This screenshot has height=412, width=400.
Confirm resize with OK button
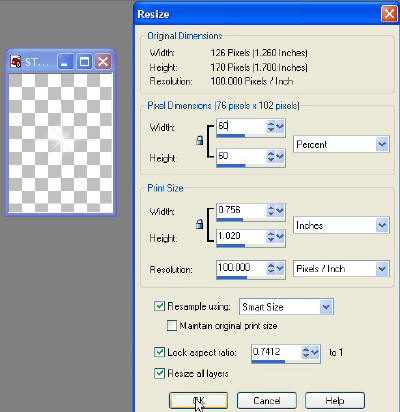[199, 400]
